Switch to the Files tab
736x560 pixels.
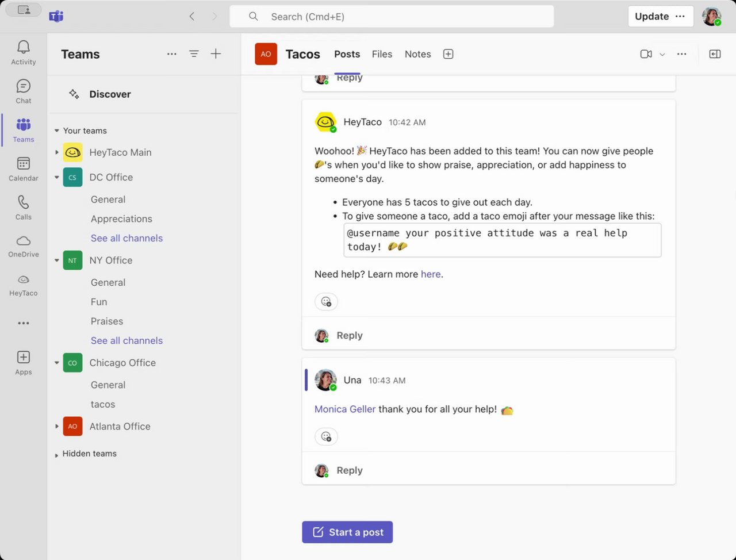382,54
